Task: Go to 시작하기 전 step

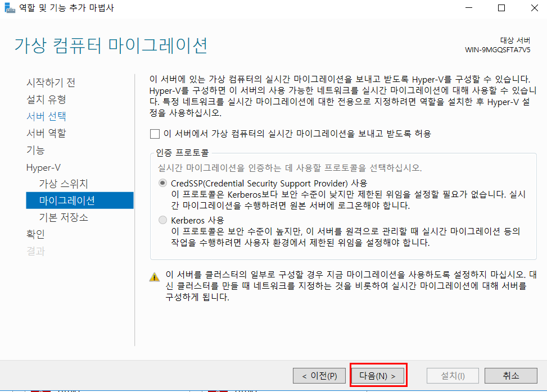Action: [x=51, y=83]
